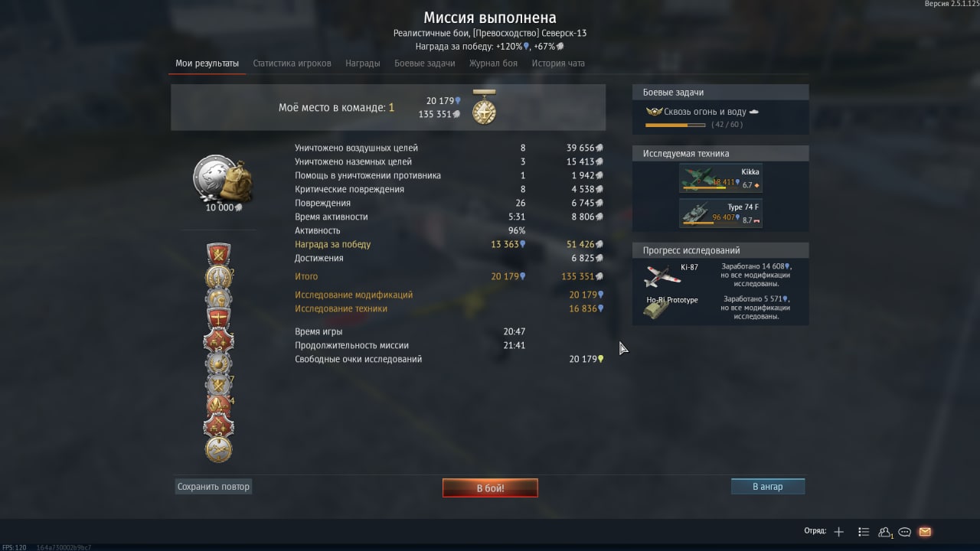The image size is (980, 551).
Task: Switch to the История чата tab
Action: (558, 64)
